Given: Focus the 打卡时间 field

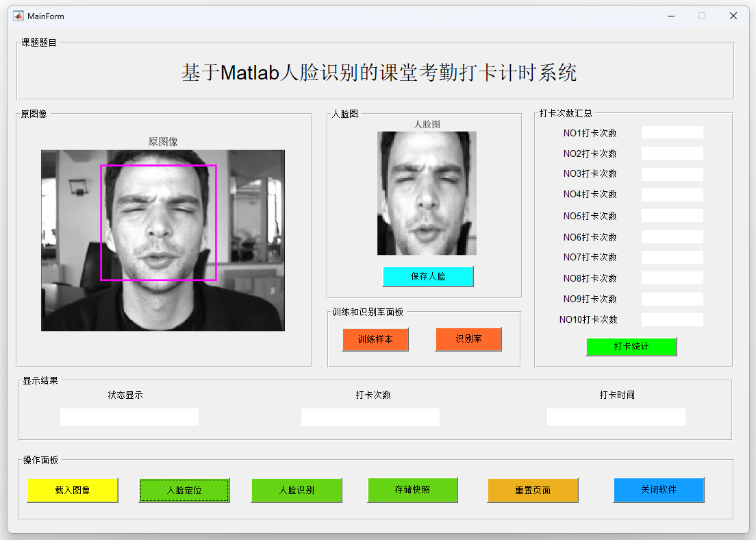Looking at the screenshot, I should 616,417.
